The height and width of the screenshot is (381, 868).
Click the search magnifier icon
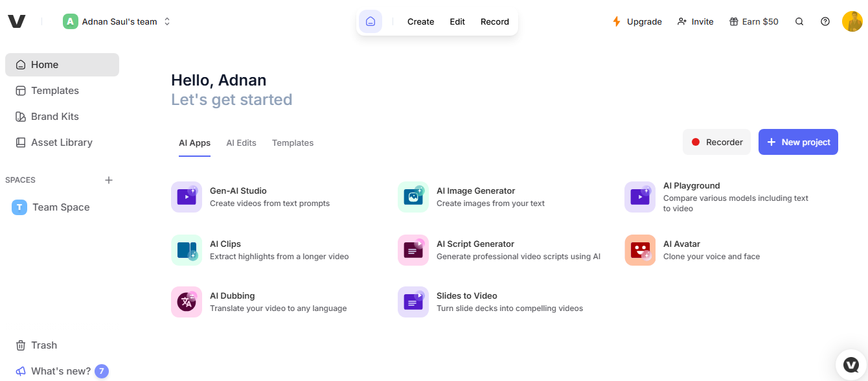[x=799, y=21]
